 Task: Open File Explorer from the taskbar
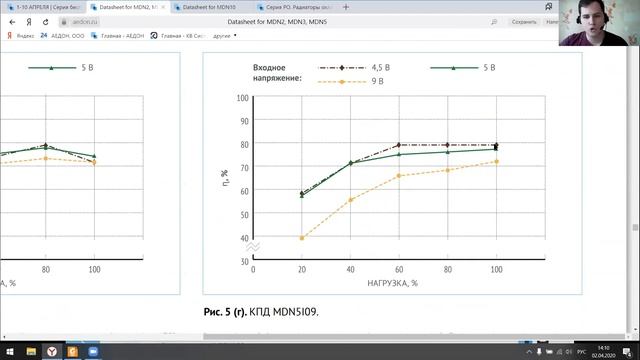pos(31,351)
